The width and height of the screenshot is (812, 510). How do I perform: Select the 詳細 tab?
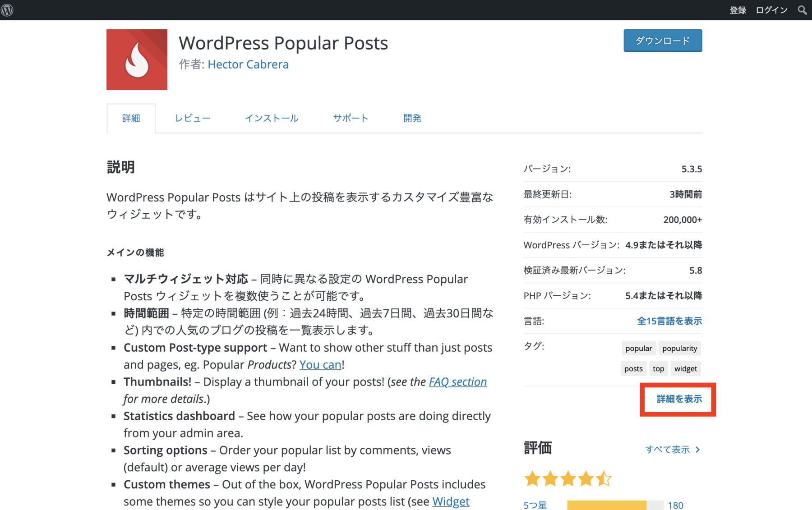131,118
